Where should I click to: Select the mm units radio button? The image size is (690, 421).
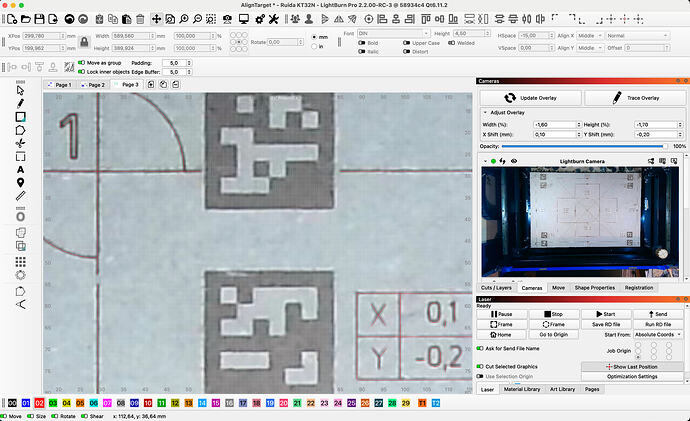pyautogui.click(x=314, y=37)
